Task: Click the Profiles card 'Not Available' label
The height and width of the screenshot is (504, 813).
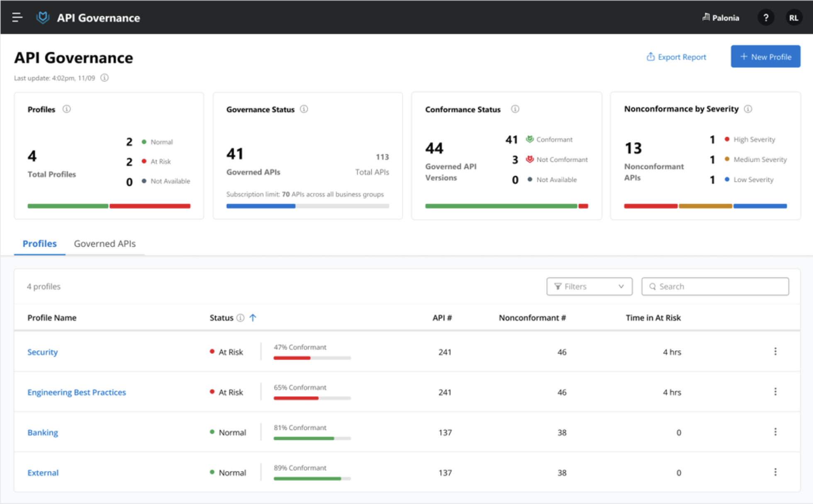Action: click(x=170, y=181)
